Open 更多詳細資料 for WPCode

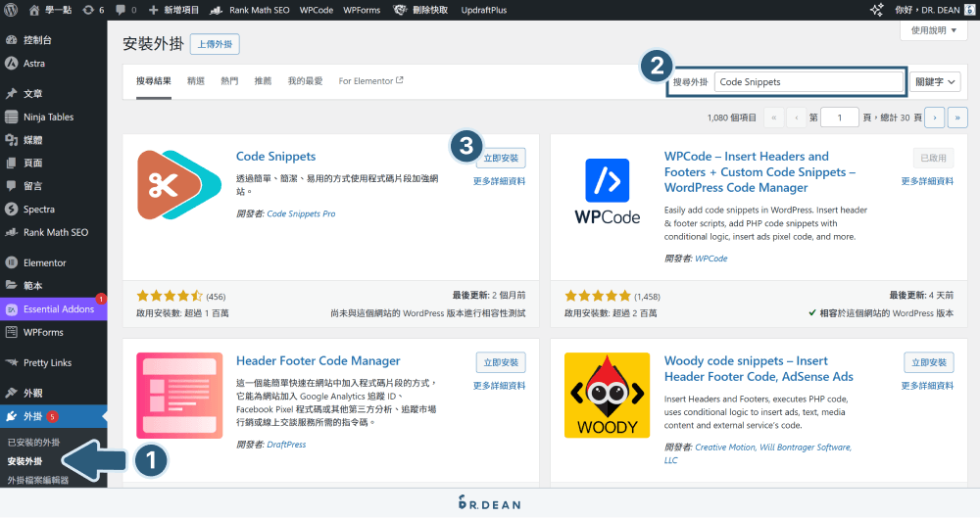point(927,181)
